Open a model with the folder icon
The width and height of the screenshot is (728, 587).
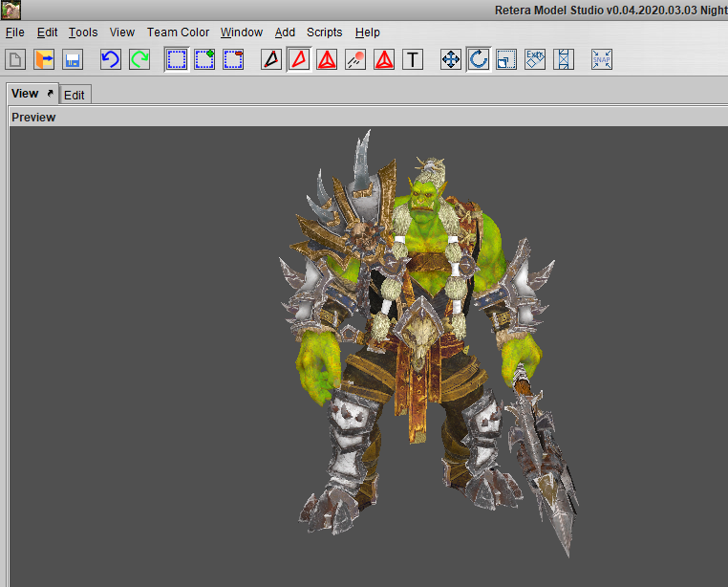tap(44, 59)
